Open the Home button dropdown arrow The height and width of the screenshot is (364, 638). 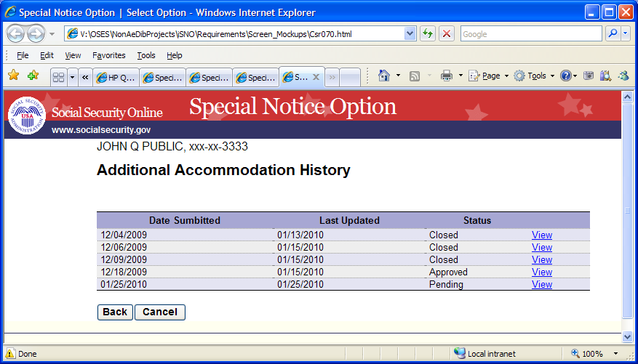[x=398, y=76]
